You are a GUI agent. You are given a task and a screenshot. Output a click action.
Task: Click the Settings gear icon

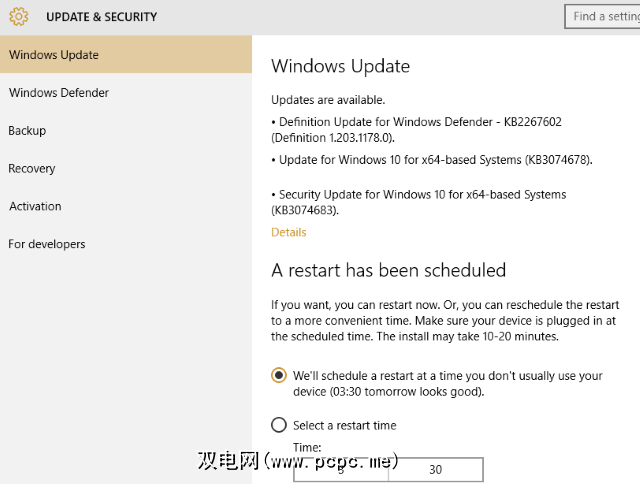tap(18, 17)
